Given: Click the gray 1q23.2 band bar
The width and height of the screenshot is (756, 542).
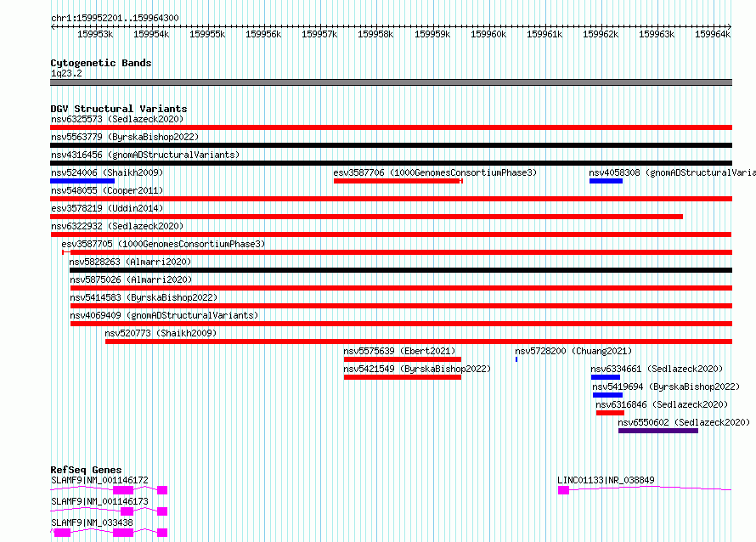Looking at the screenshot, I should (391, 82).
